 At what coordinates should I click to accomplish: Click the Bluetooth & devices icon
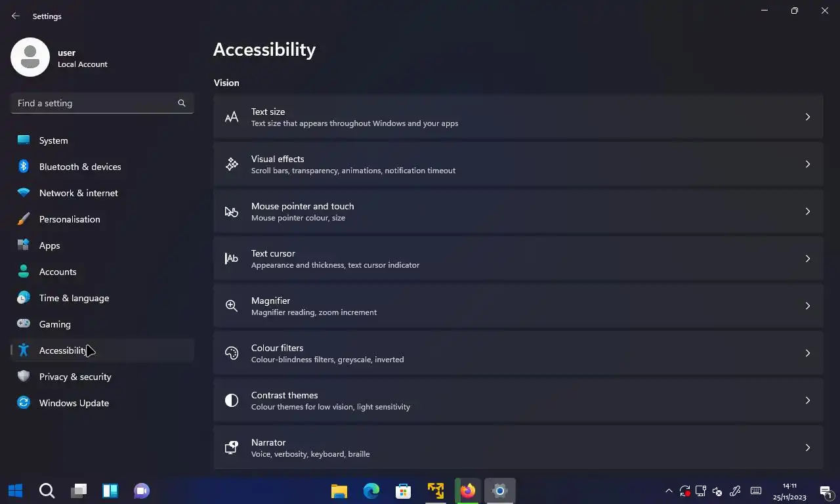pyautogui.click(x=24, y=166)
